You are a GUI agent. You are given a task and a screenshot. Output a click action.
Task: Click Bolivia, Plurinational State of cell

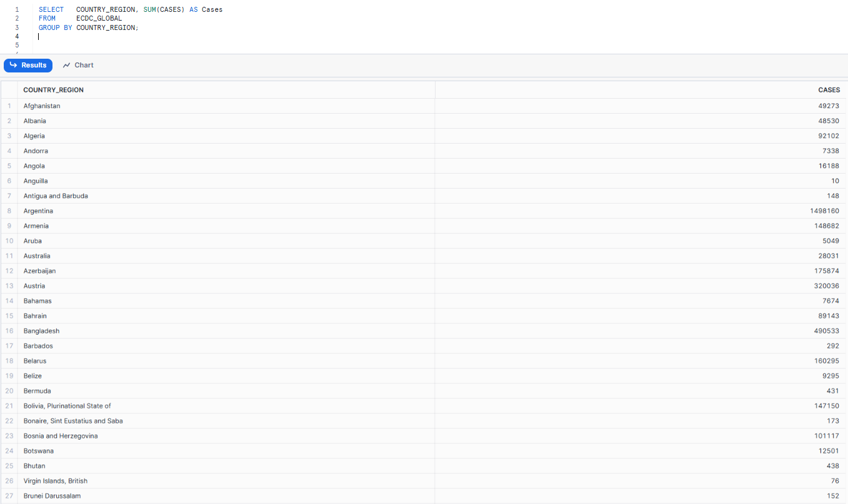(67, 406)
